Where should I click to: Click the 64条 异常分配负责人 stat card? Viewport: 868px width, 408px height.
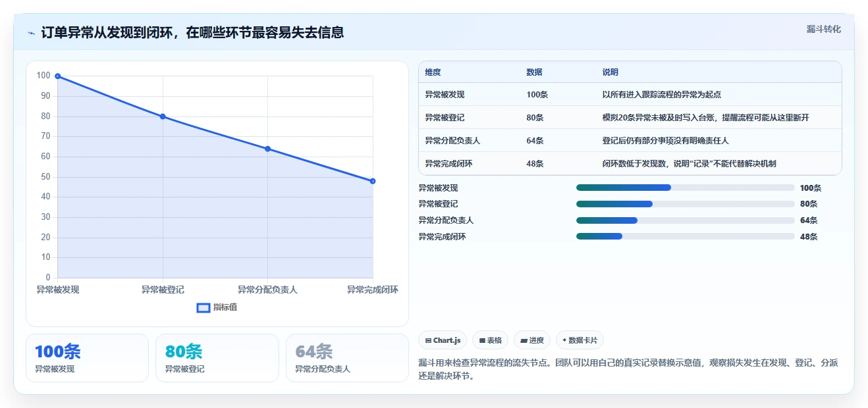[347, 358]
